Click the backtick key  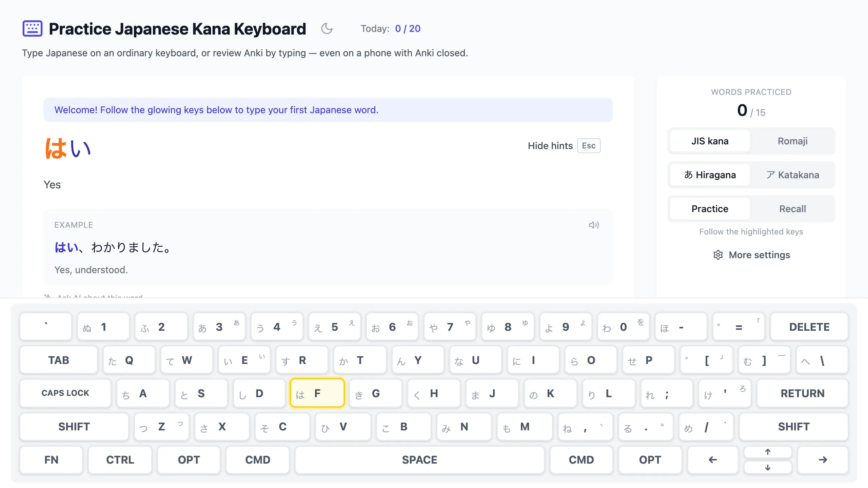pyautogui.click(x=46, y=327)
